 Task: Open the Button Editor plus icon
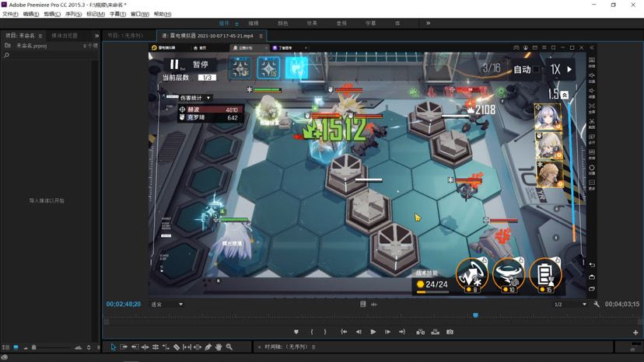[x=635, y=332]
